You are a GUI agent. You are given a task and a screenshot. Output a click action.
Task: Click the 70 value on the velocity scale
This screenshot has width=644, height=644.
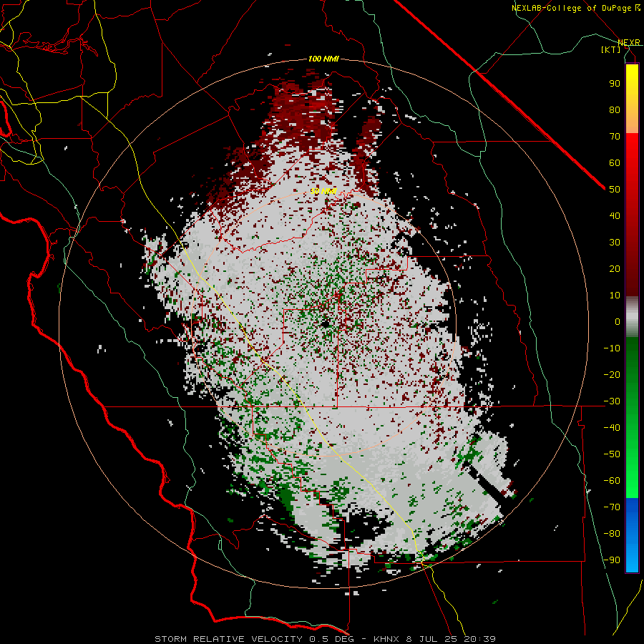pyautogui.click(x=615, y=137)
